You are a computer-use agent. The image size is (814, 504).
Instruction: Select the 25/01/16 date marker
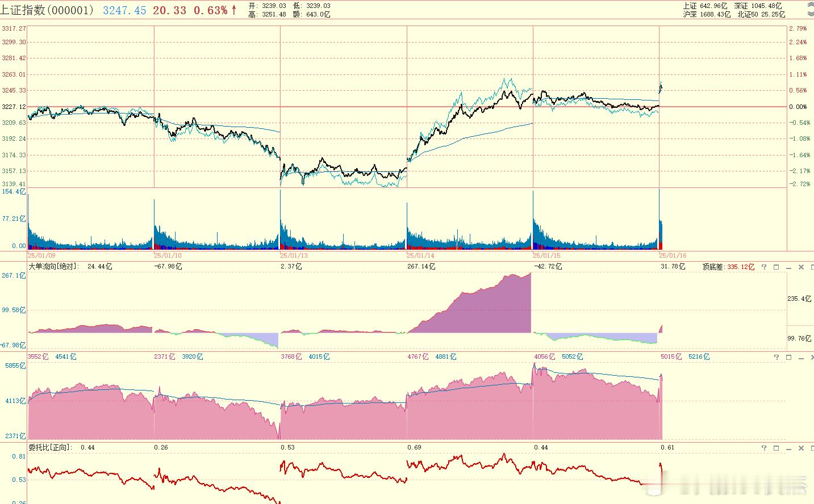coord(673,255)
